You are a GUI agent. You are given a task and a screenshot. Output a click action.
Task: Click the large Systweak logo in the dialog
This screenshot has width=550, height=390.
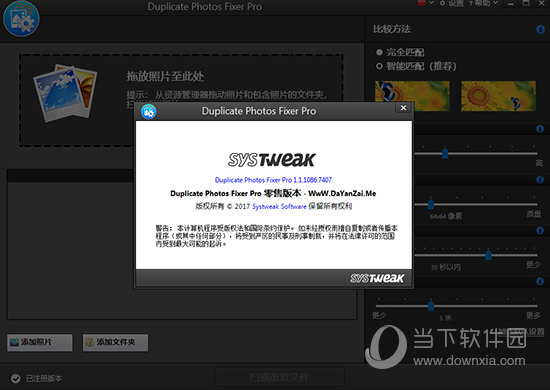tap(272, 160)
